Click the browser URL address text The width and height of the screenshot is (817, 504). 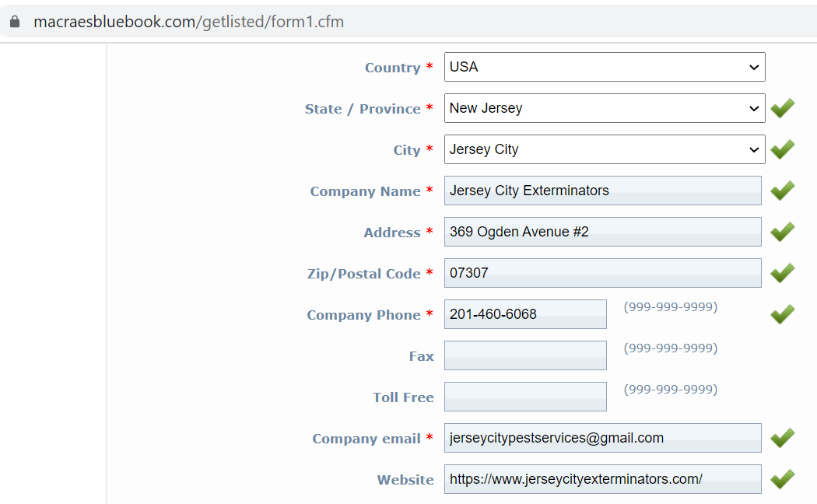188,22
